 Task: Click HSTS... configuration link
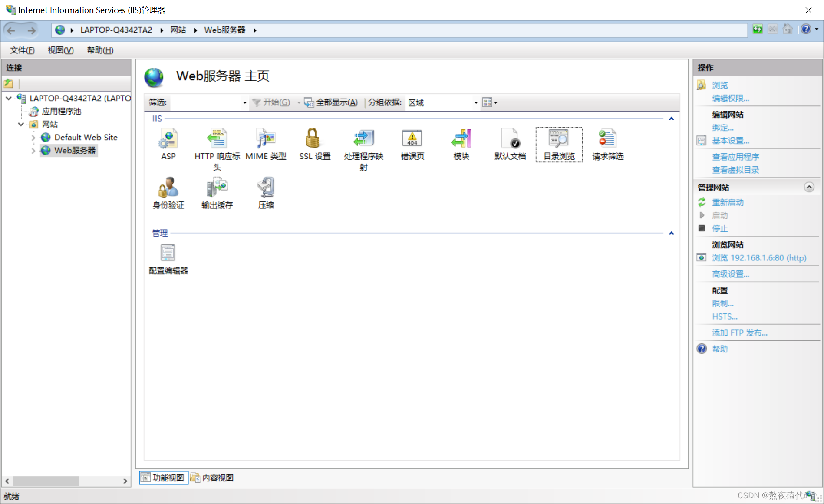click(725, 316)
